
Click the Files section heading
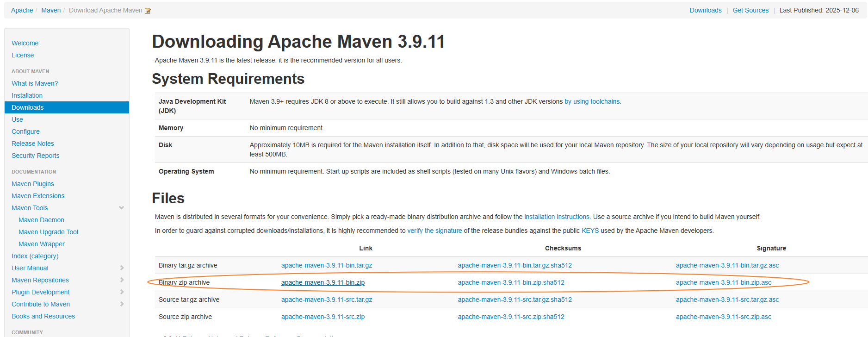(168, 198)
